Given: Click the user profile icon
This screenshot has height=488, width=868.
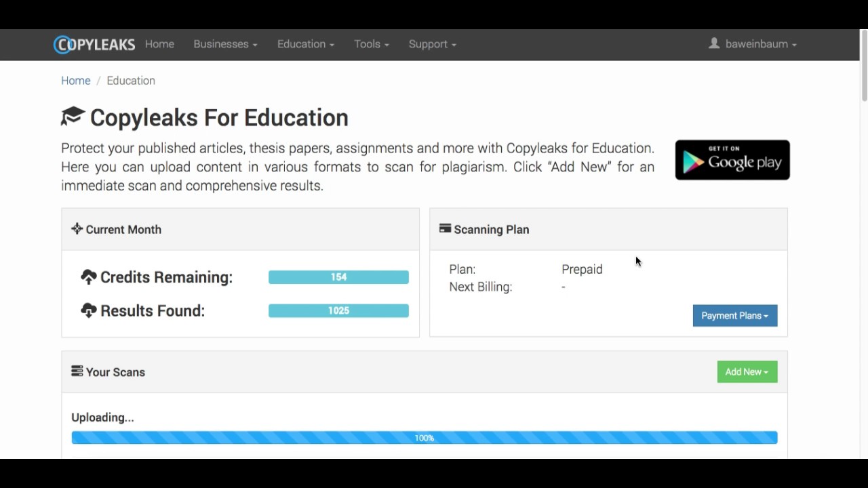Looking at the screenshot, I should pos(714,43).
